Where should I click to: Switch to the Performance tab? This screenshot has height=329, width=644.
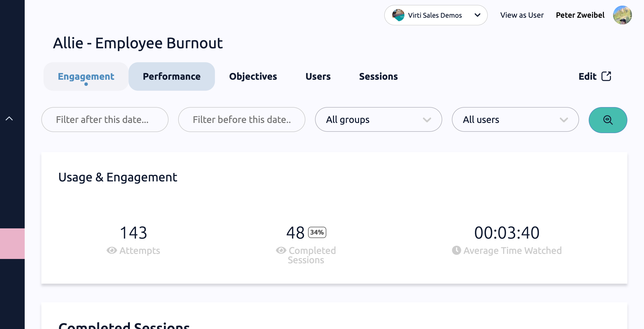(x=171, y=76)
